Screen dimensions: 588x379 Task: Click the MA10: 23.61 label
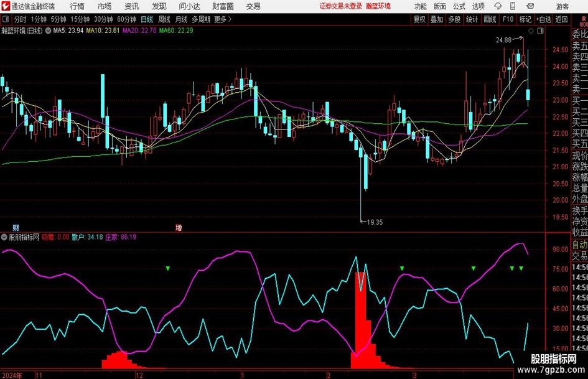[103, 30]
